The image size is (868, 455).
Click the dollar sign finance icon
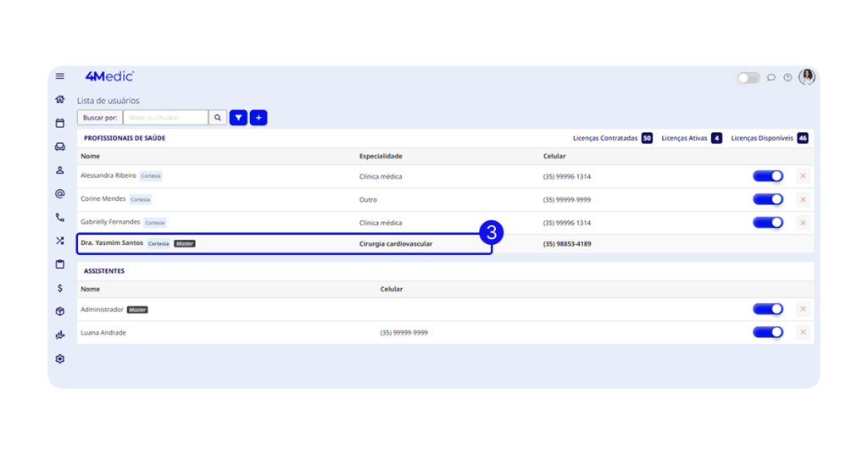[x=60, y=288]
